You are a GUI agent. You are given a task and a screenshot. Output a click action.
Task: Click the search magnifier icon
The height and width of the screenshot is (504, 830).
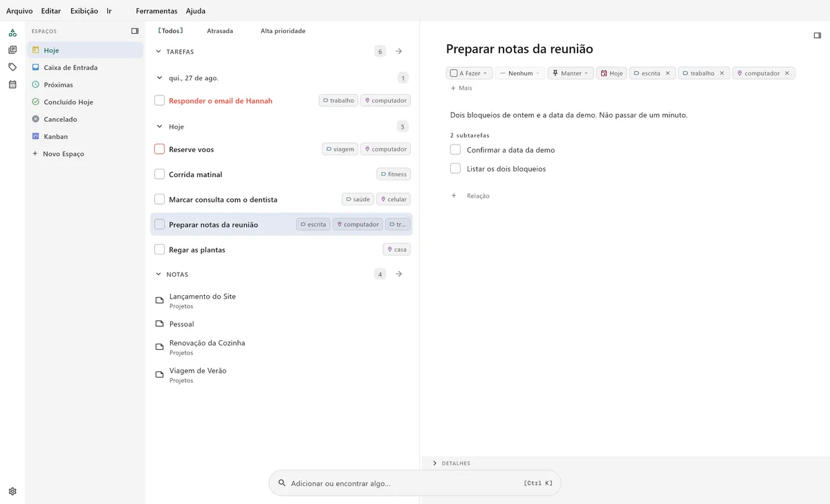[282, 483]
